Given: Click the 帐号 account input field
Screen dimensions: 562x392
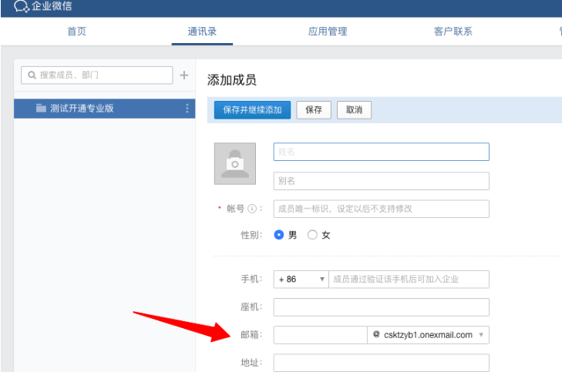Looking at the screenshot, I should point(381,209).
